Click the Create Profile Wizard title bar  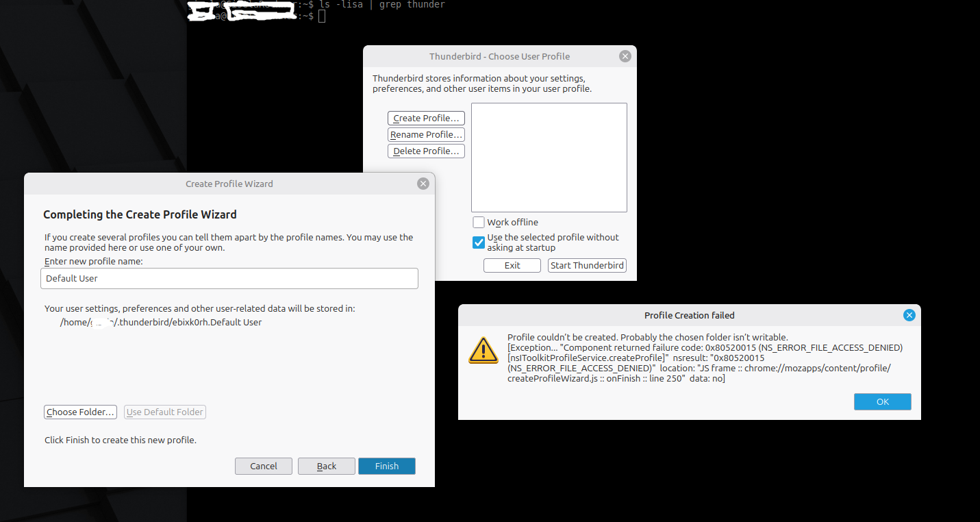pos(229,184)
